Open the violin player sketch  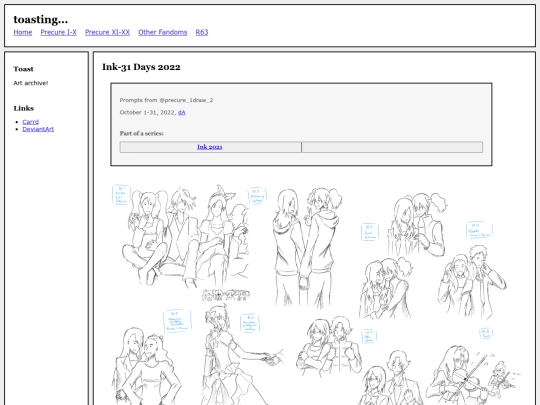(x=474, y=375)
